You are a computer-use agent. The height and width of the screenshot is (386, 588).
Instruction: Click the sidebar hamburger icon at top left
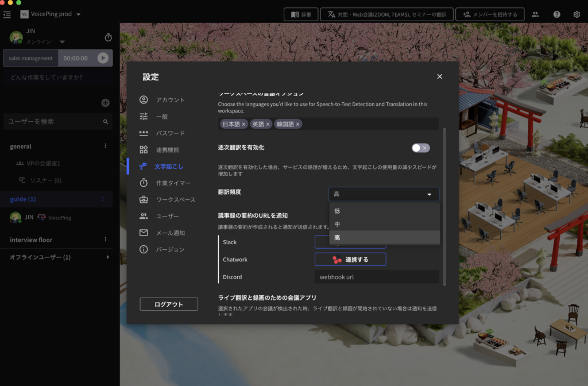[7, 14]
